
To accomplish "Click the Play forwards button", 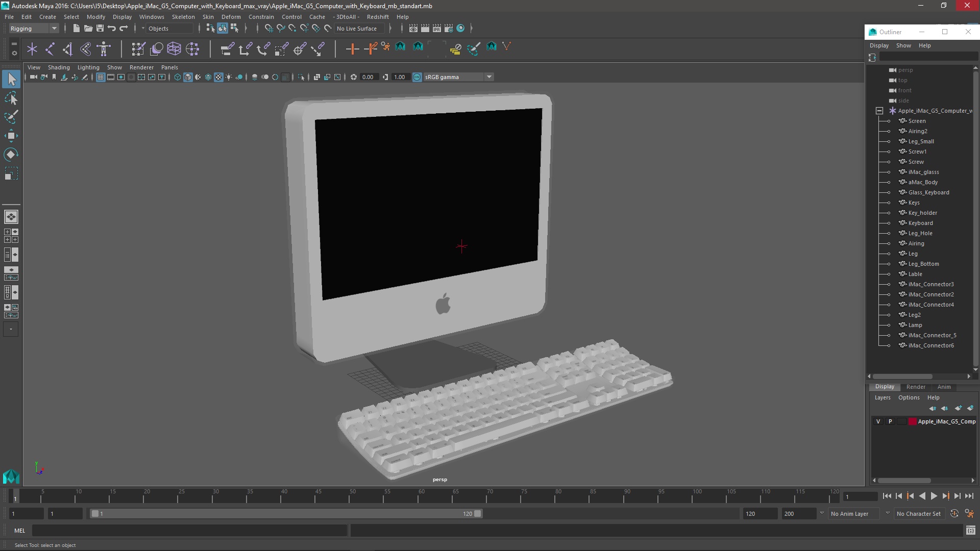I will point(934,496).
